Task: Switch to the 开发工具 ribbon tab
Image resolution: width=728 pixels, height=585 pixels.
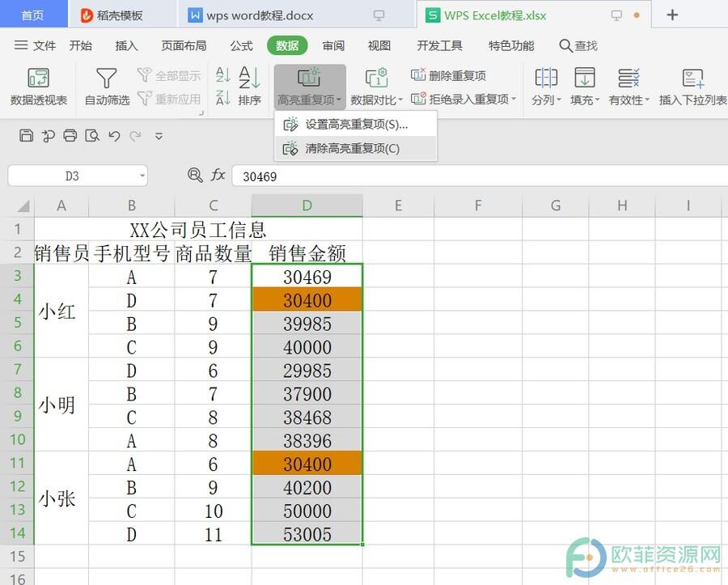Action: coord(439,45)
